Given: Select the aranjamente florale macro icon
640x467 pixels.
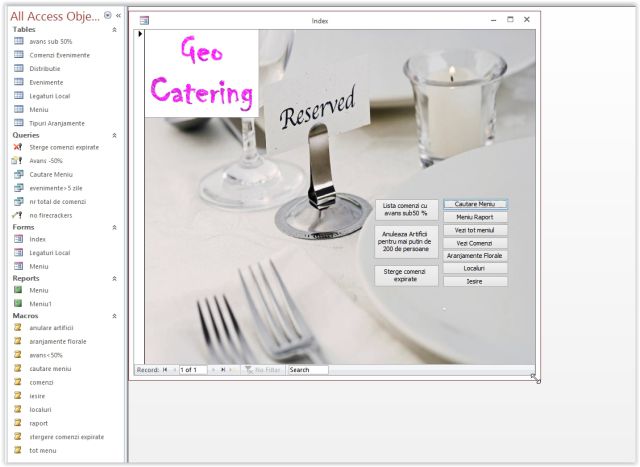Looking at the screenshot, I should tap(18, 341).
